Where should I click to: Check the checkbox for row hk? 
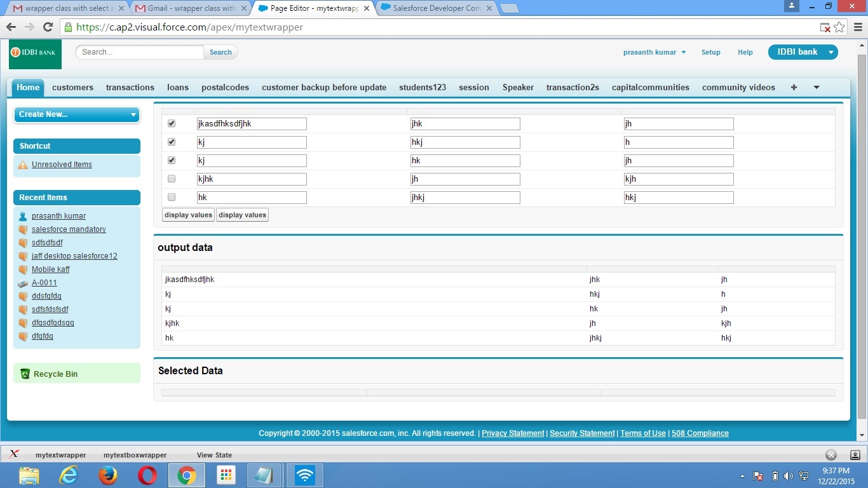172,198
